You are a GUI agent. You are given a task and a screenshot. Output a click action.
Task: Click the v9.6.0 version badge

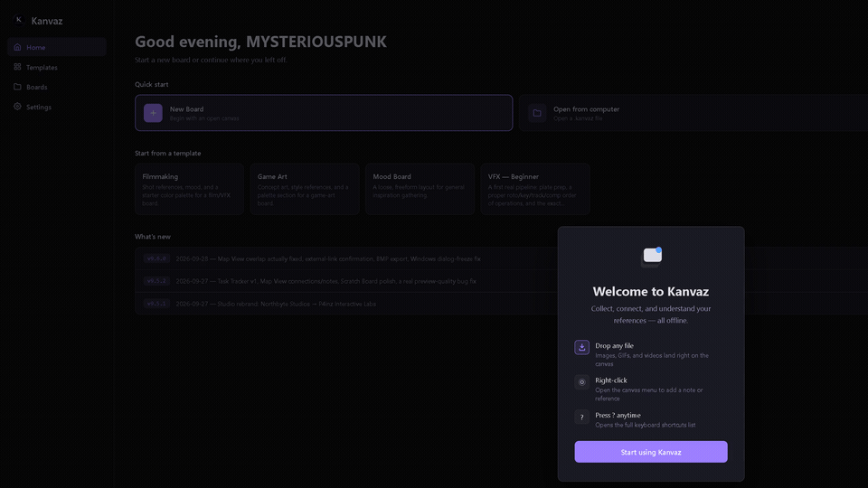coord(156,258)
